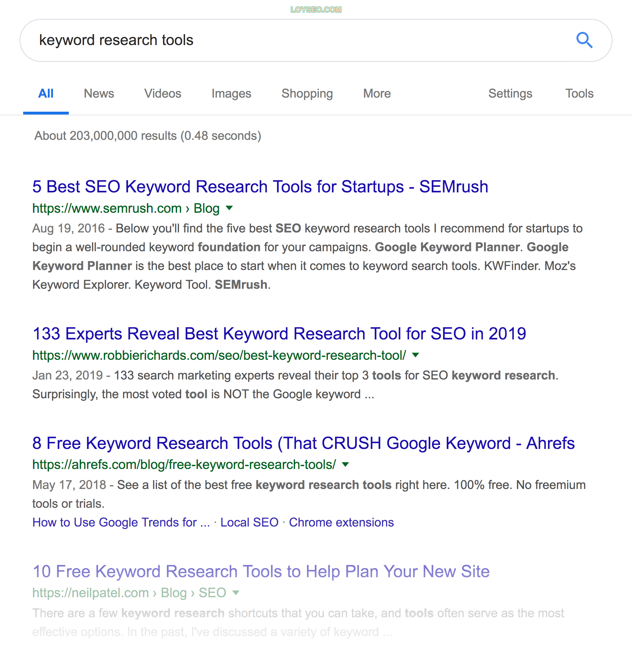Screen dimensions: 632x672
Task: Expand dropdown arrow beside ahrefs.com URL
Action: pyautogui.click(x=345, y=464)
